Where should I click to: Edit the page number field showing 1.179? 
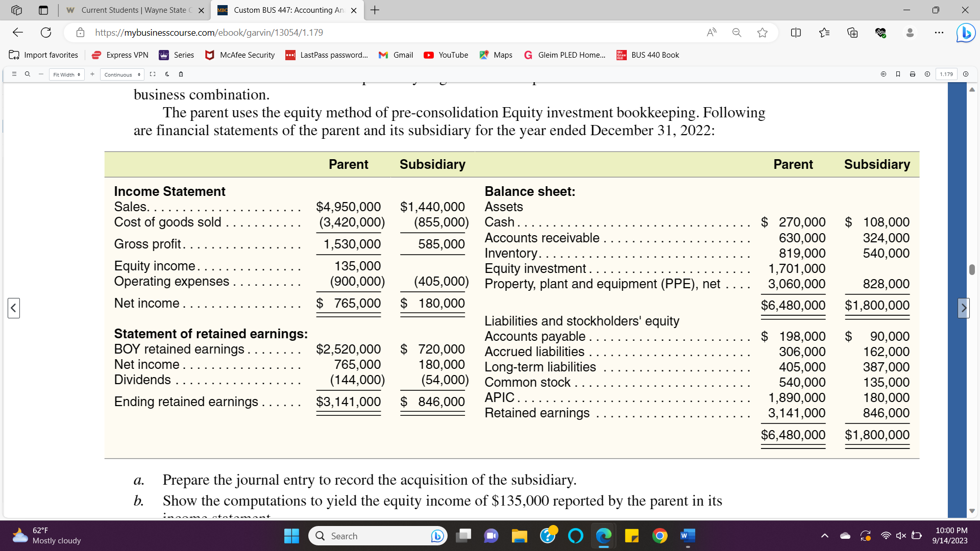[947, 74]
